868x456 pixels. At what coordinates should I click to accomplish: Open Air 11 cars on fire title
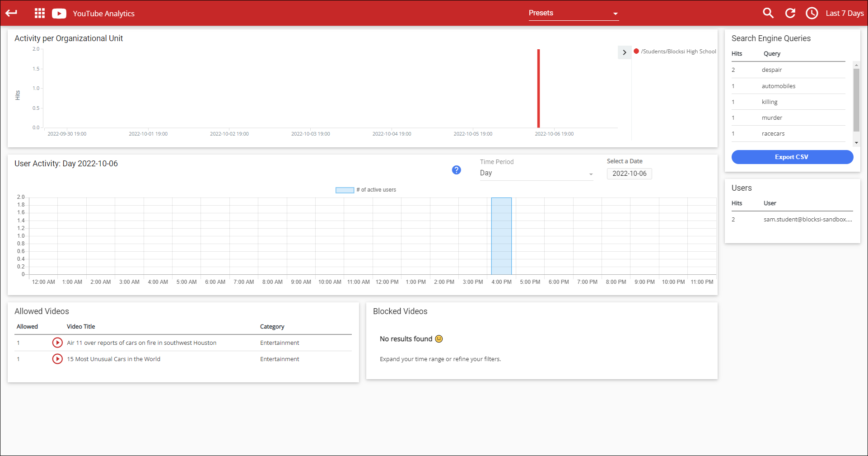pyautogui.click(x=141, y=343)
